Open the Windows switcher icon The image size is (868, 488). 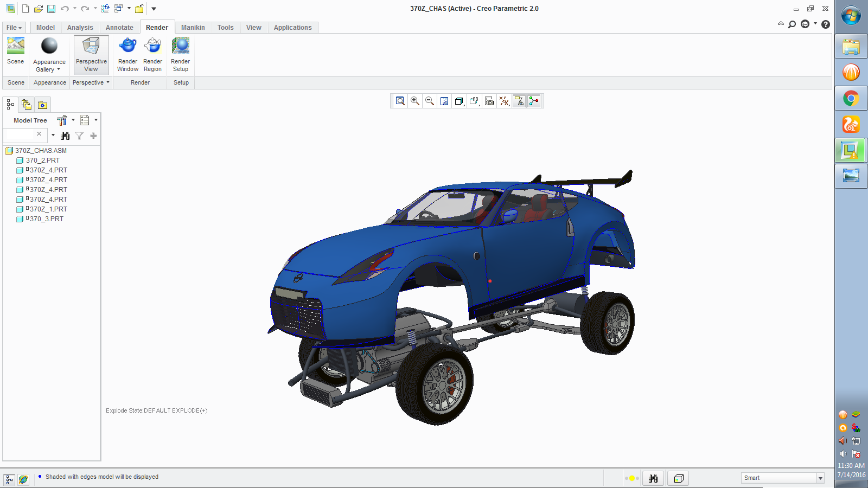(119, 9)
